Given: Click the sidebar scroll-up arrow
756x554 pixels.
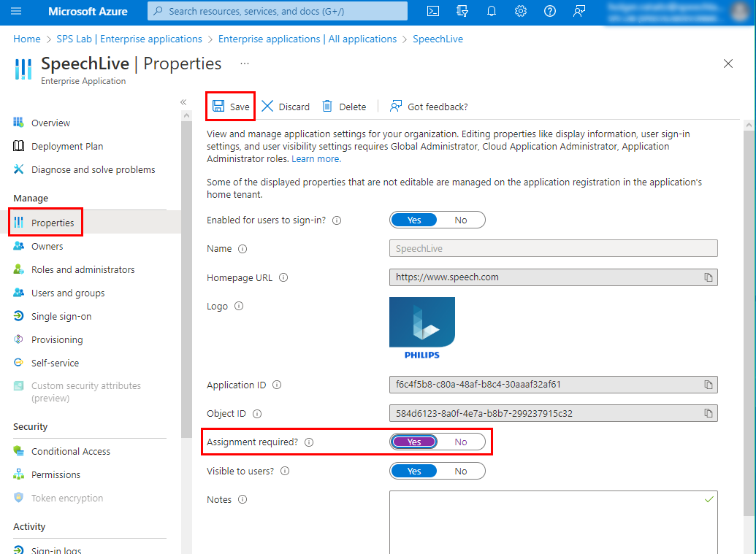Looking at the screenshot, I should [186, 115].
